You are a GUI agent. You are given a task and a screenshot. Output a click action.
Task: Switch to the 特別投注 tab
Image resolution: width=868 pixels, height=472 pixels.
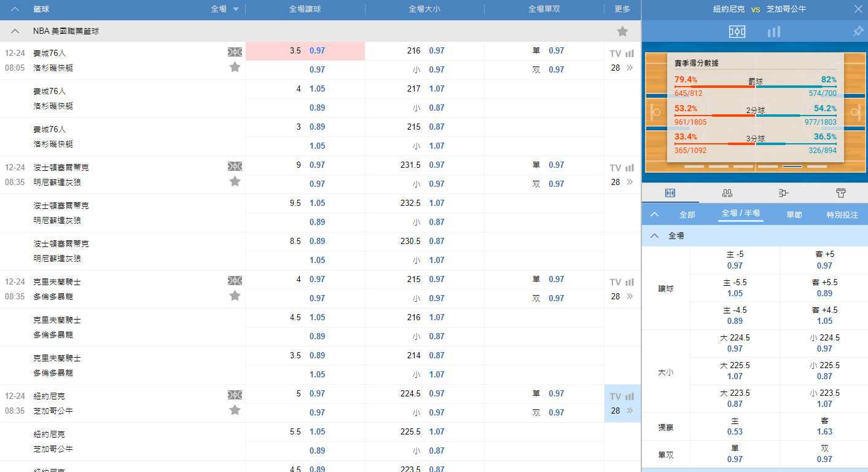(842, 214)
